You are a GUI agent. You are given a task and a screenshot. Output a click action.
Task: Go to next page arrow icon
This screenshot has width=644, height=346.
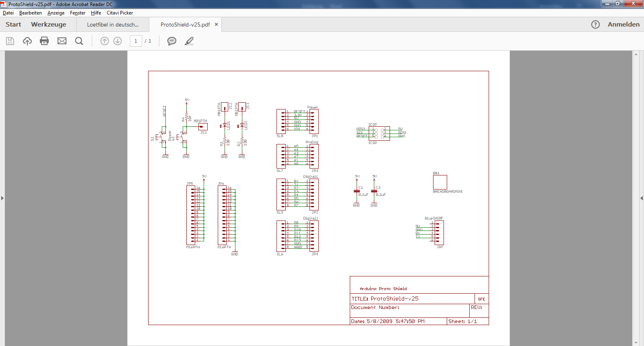coord(118,41)
